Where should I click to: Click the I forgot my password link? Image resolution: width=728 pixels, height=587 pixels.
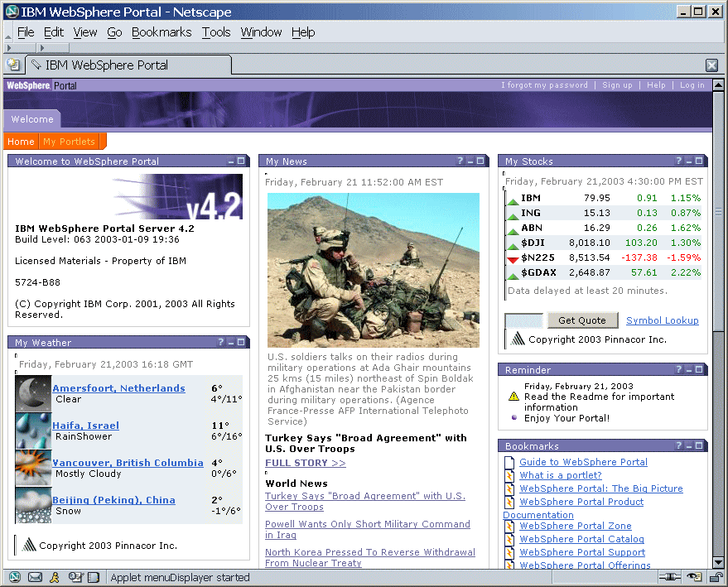click(x=544, y=85)
